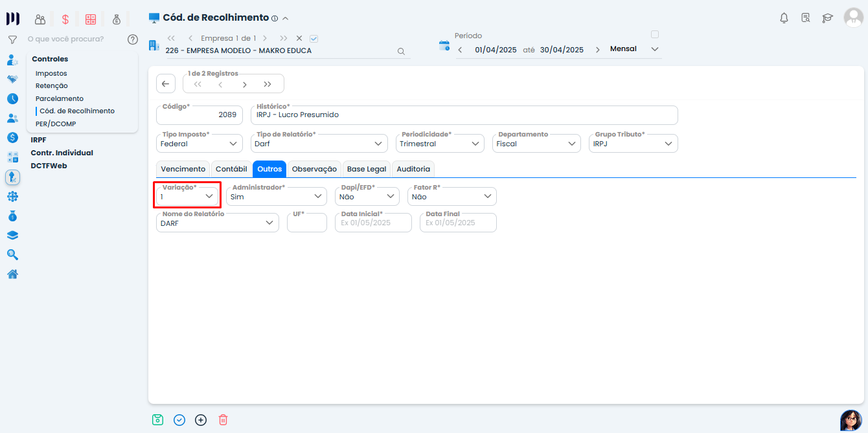The image size is (868, 433).
Task: Open the Auditoria tab
Action: (413, 169)
